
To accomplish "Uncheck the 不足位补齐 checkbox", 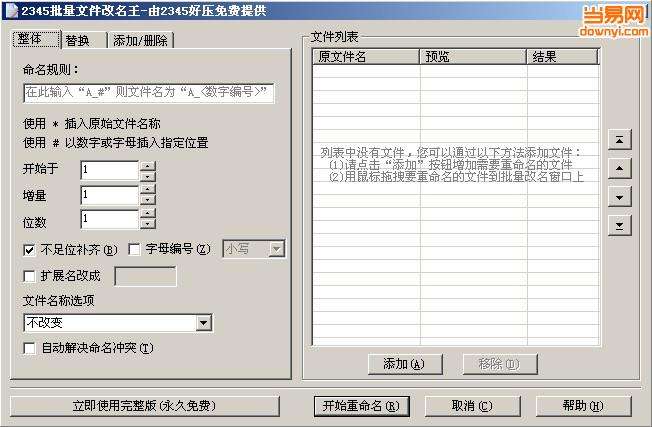I will [x=29, y=250].
